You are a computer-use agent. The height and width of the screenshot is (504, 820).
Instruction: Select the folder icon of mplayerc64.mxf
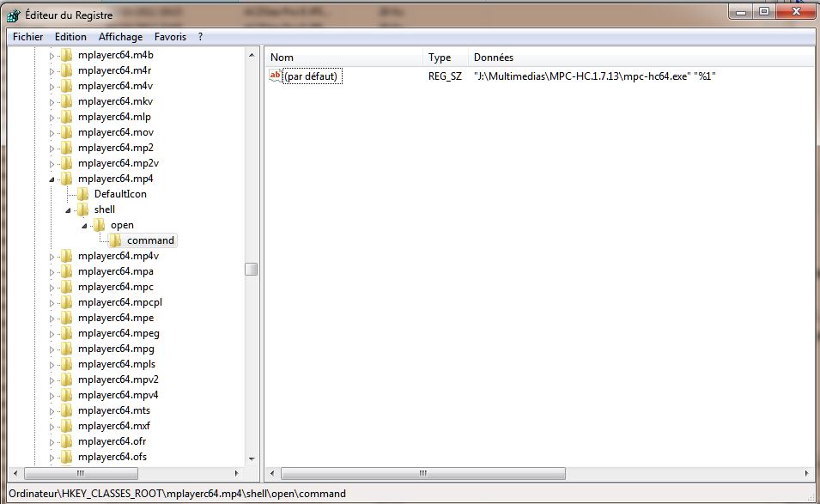tap(66, 426)
